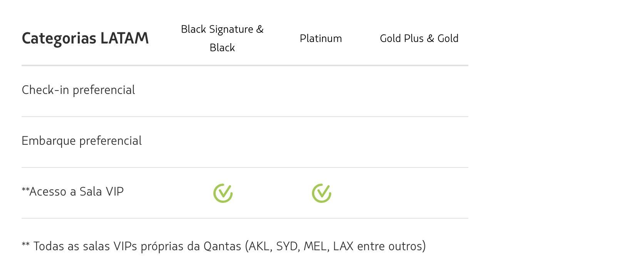This screenshot has height=261, width=644.
Task: Click empty Check-in preferencial cell under Platinum
Action: click(321, 91)
